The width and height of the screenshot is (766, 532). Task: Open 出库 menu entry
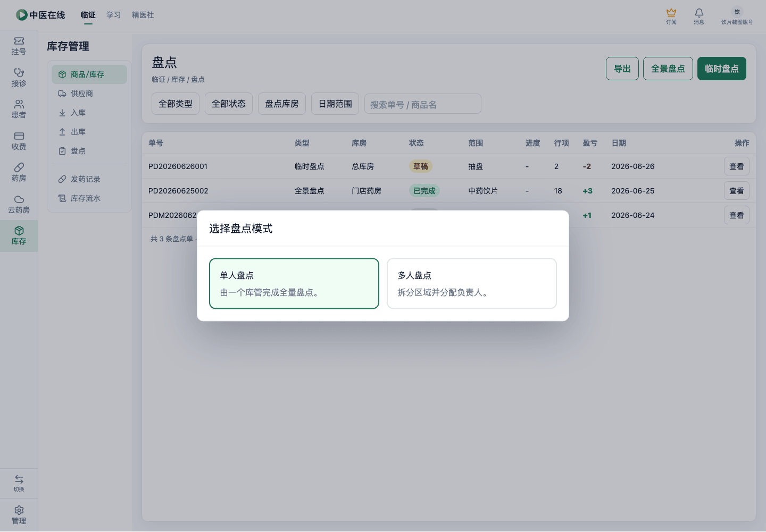tap(89, 132)
